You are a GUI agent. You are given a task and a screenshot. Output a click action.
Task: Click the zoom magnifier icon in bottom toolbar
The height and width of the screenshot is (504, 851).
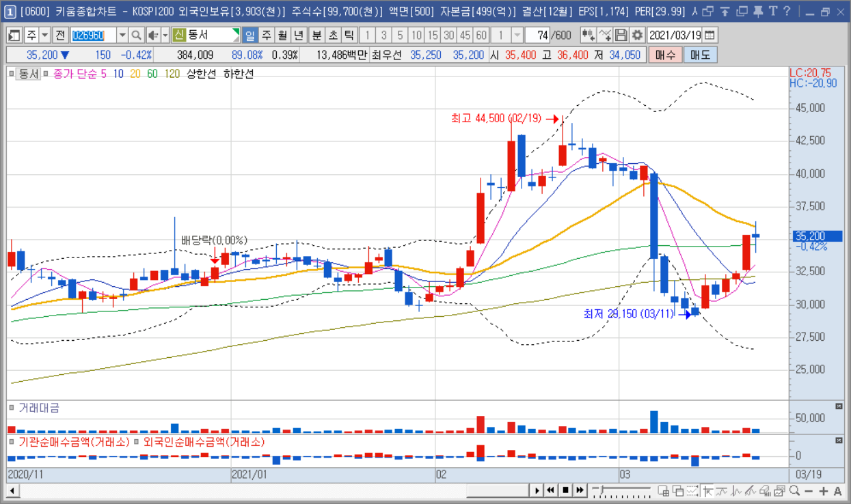point(794,490)
